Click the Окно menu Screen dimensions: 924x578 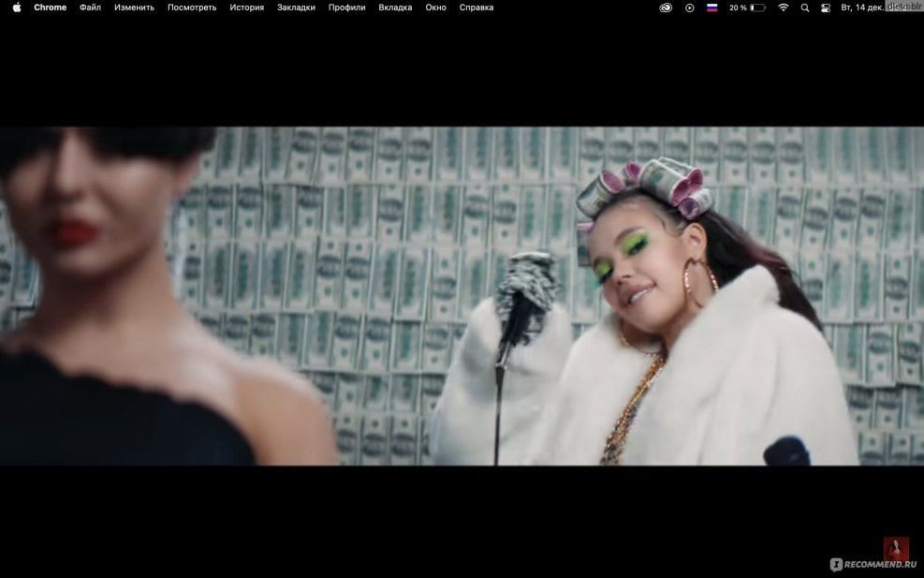coord(435,7)
